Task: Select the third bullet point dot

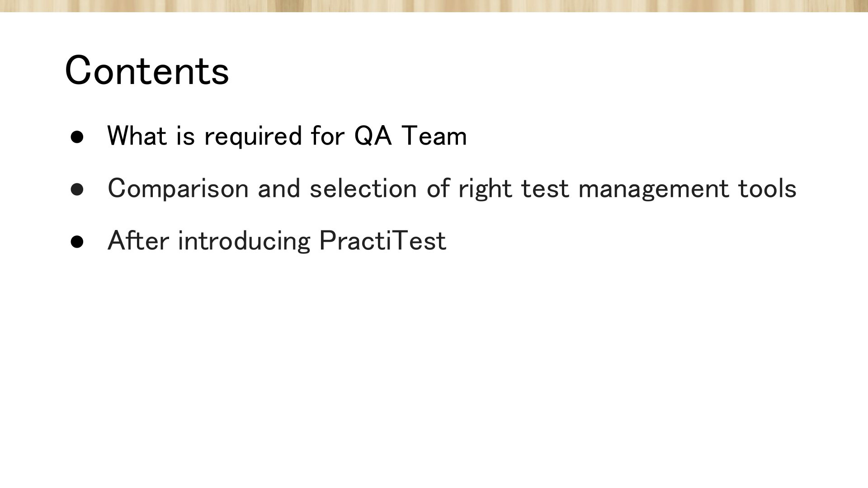Action: (x=77, y=242)
